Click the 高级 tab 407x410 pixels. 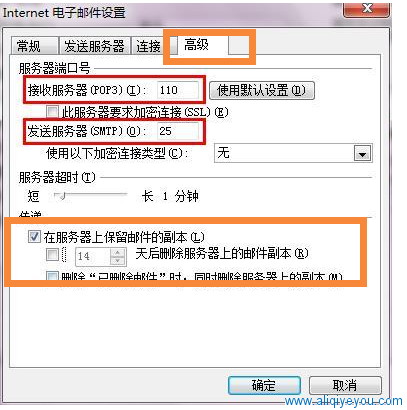199,45
